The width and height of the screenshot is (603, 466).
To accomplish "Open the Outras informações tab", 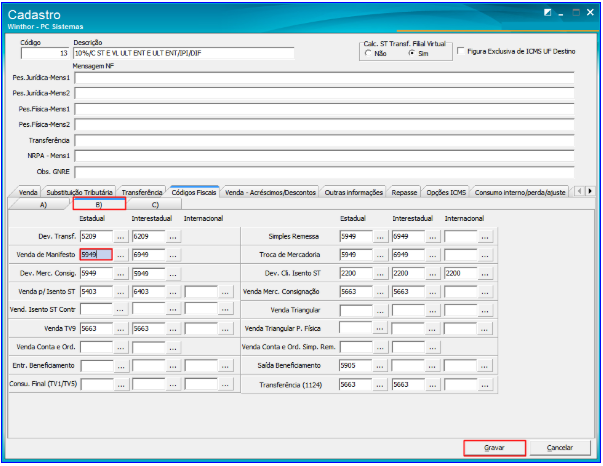I will tap(353, 192).
